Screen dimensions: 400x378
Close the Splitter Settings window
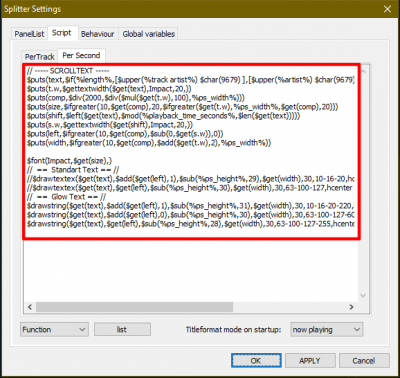point(387,9)
